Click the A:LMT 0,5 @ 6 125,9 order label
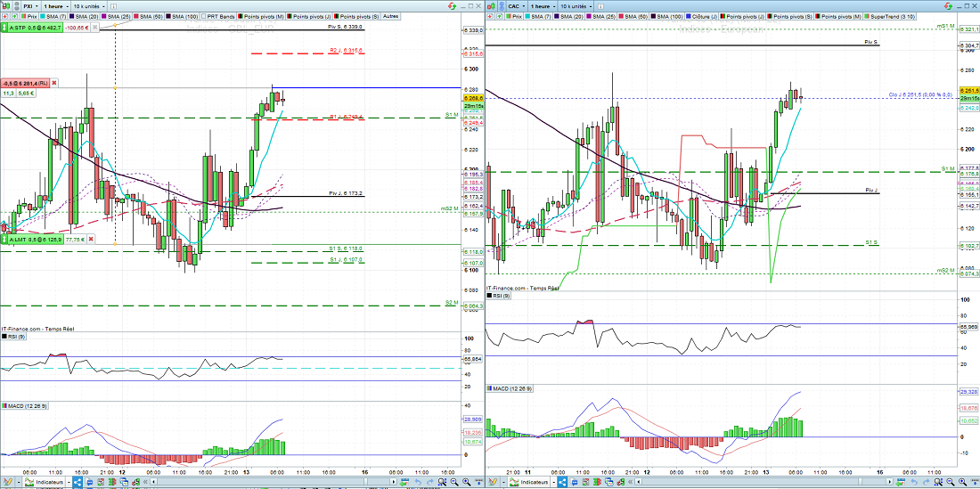 point(36,240)
